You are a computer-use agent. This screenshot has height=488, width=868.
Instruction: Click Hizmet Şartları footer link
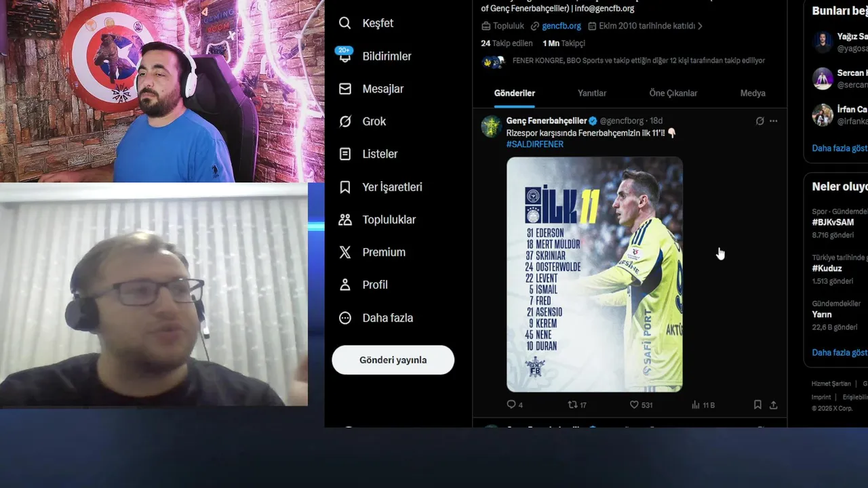pyautogui.click(x=831, y=384)
